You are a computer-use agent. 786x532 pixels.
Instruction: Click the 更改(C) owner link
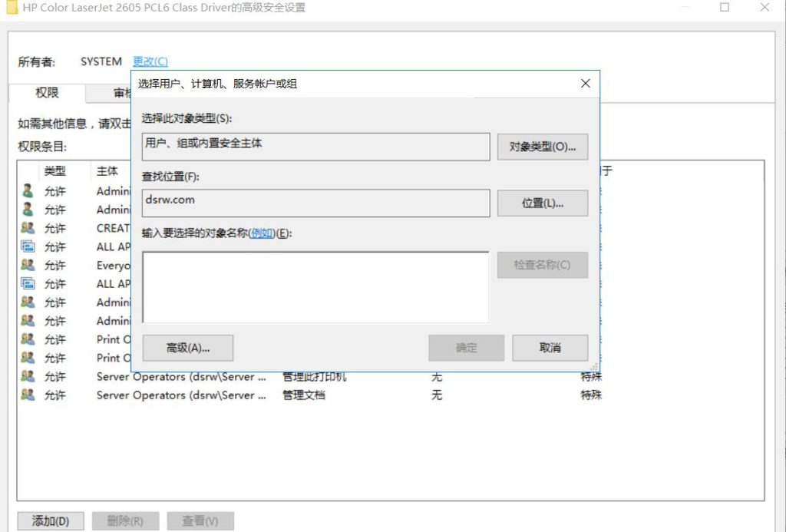tap(150, 61)
